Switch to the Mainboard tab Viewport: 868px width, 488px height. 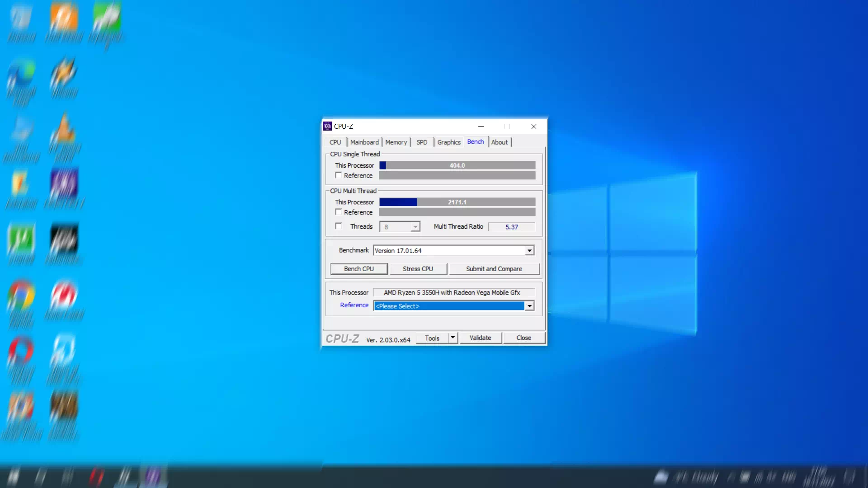click(x=364, y=142)
